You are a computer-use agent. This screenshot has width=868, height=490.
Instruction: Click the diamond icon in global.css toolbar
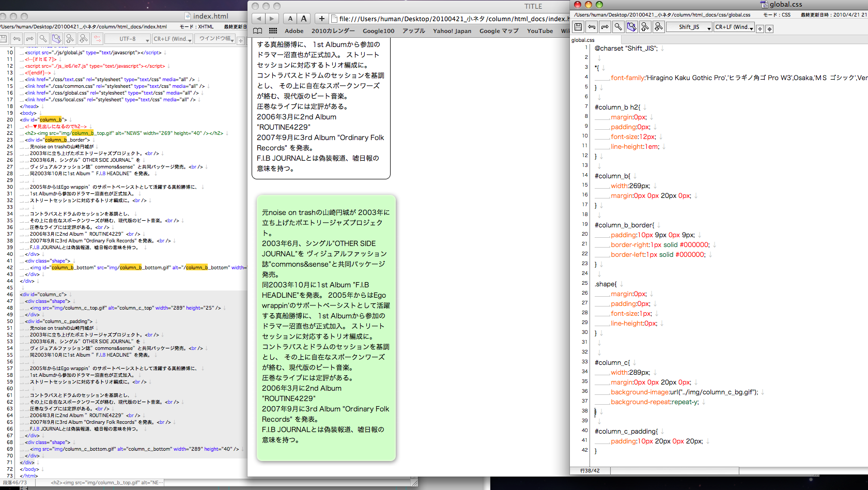click(769, 28)
